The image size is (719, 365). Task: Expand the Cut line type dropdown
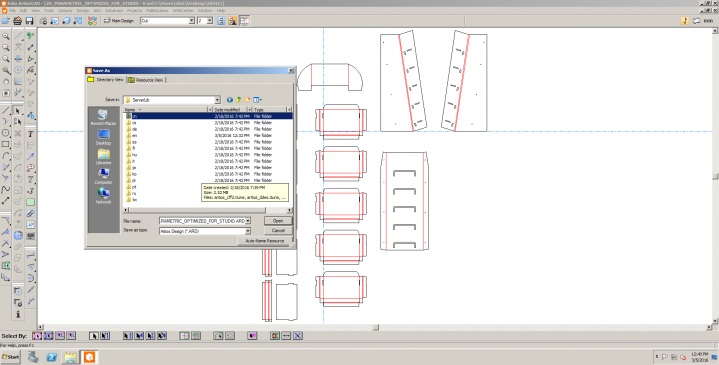[192, 21]
